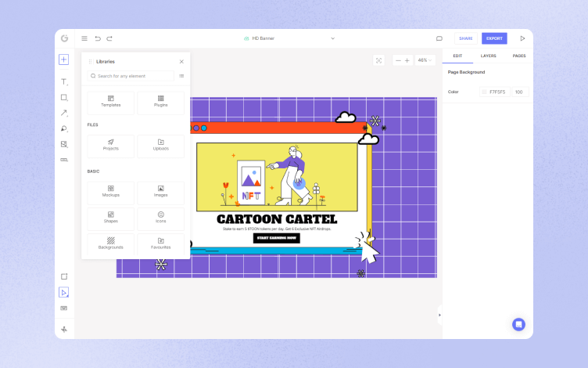Select the Rectangle shape tool
This screenshot has height=368, width=588.
click(64, 98)
